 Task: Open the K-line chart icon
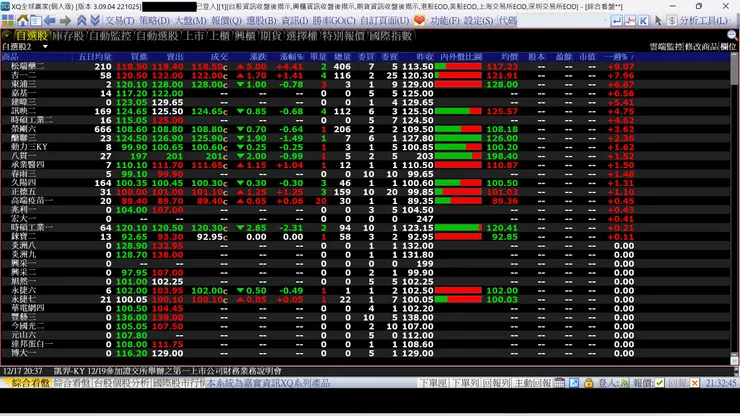[643, 21]
